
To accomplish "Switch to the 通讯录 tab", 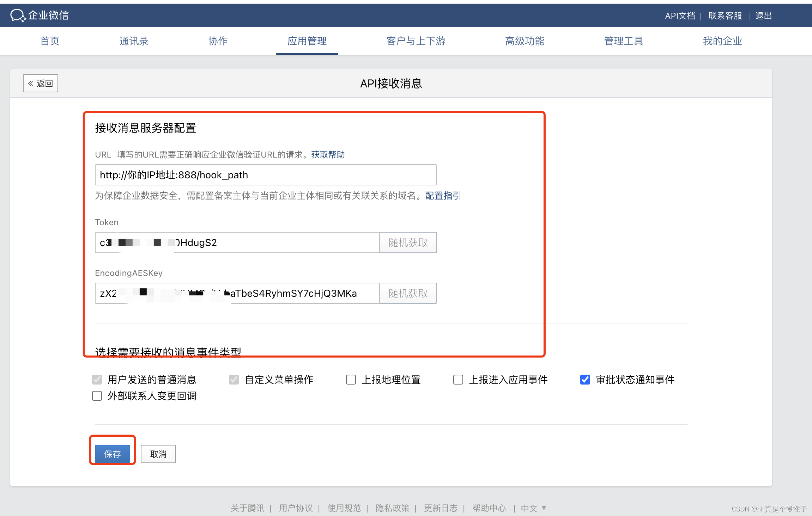I will click(134, 41).
